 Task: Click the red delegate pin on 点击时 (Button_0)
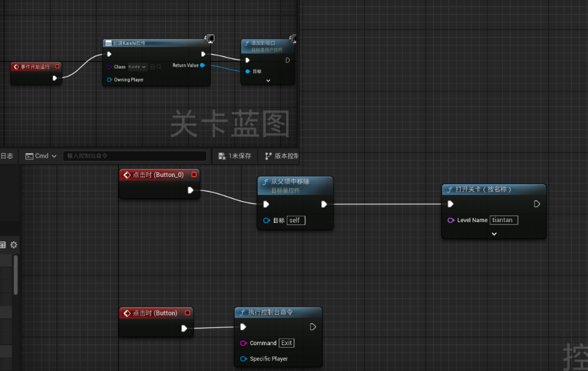tap(194, 175)
